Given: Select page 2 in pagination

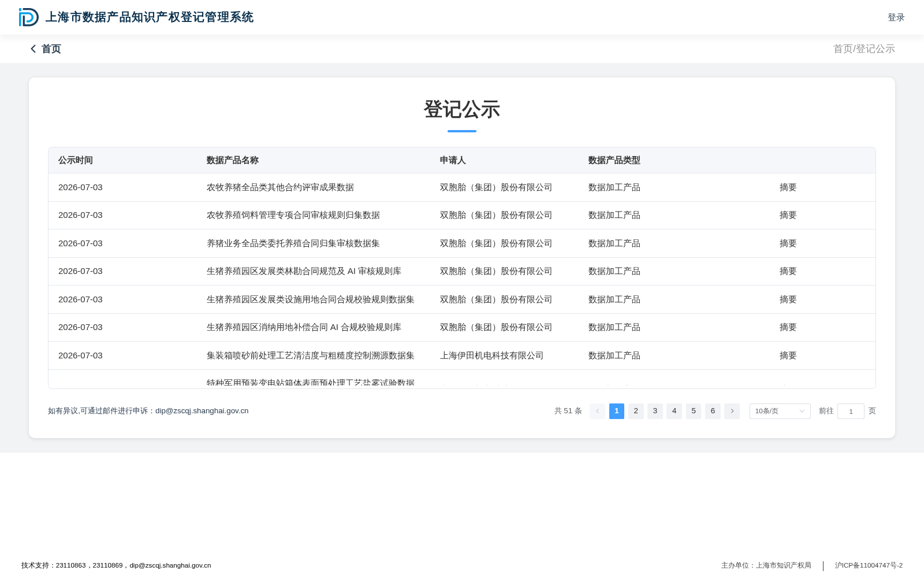Looking at the screenshot, I should [x=636, y=411].
